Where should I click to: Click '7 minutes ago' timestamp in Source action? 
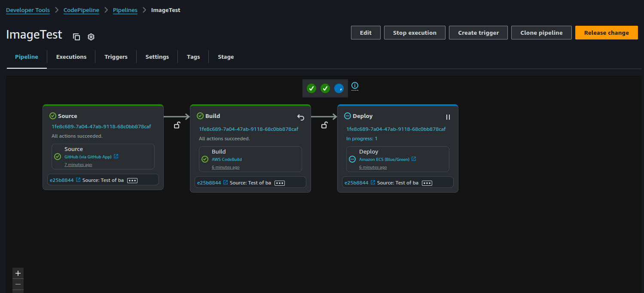click(x=78, y=165)
